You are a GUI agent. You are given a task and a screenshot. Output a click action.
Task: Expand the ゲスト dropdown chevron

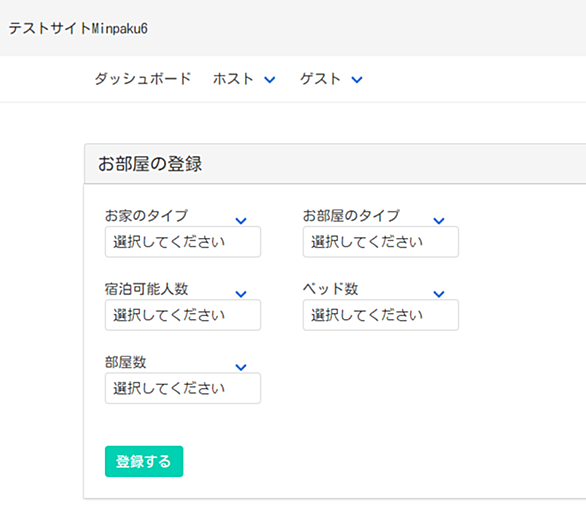[x=357, y=80]
